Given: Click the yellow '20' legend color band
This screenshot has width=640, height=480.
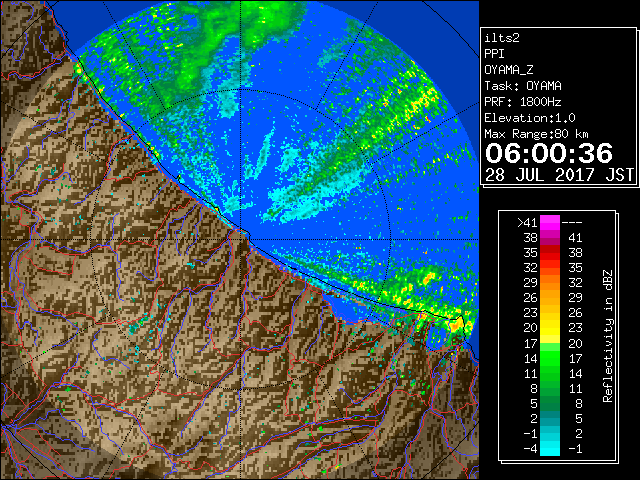Looking at the screenshot, I should point(550,328).
